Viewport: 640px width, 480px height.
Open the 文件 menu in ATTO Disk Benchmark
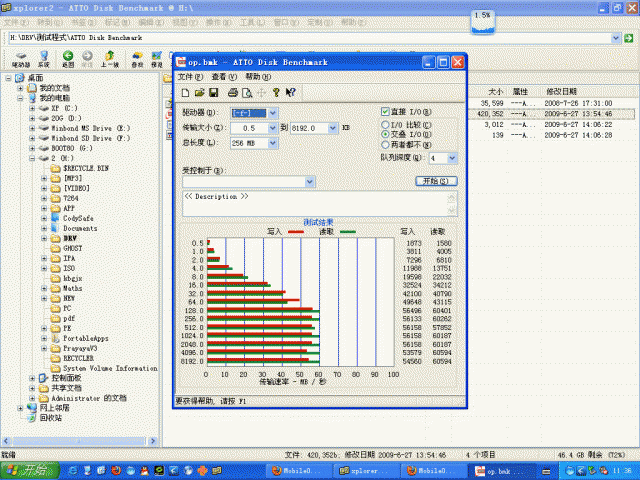pos(189,76)
